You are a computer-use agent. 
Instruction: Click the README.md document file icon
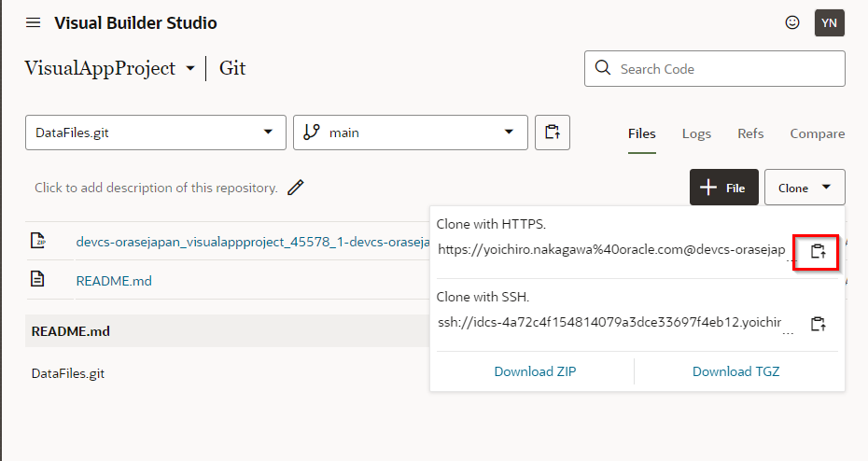click(37, 279)
